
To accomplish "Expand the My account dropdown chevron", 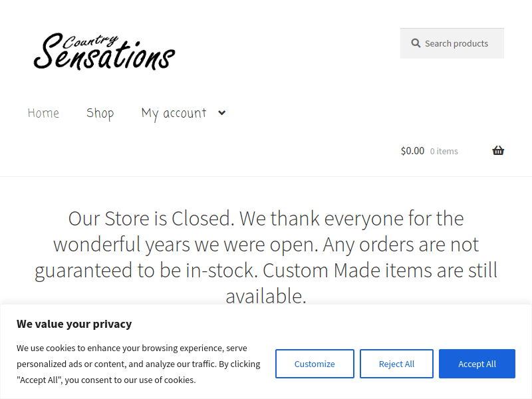I will (x=222, y=113).
